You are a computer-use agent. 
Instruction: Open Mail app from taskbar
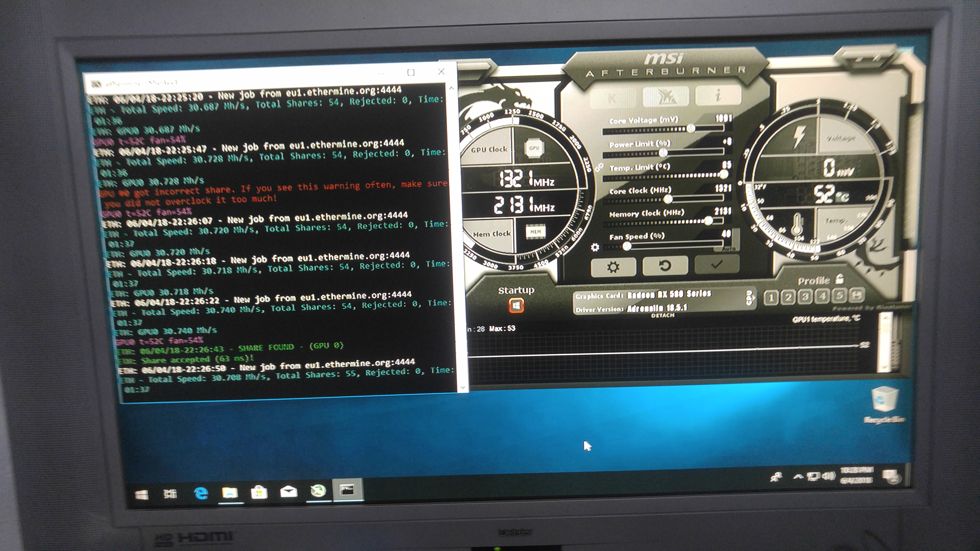point(288,491)
